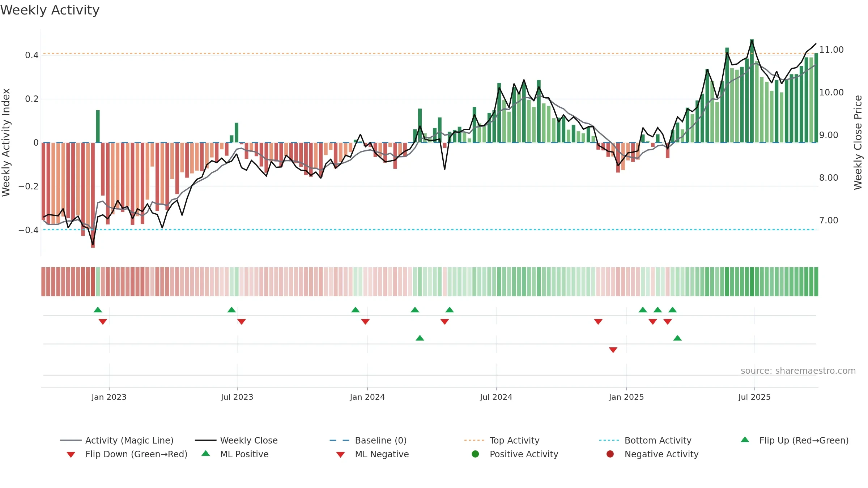The height and width of the screenshot is (488, 868).
Task: Click the −0.2 activity axis tick
Action: tap(29, 186)
